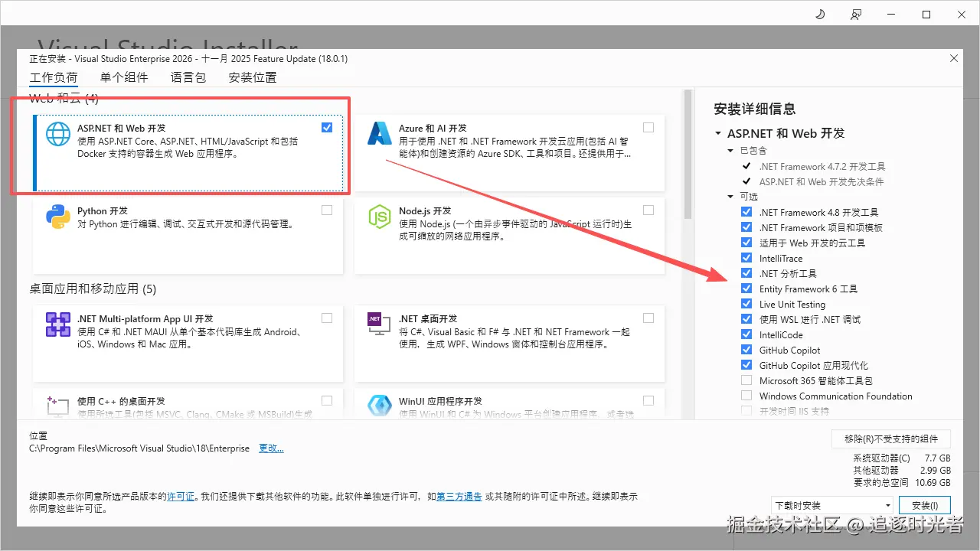
Task: Check the 使用 C++ 的桌面开发 workload
Action: tap(327, 400)
